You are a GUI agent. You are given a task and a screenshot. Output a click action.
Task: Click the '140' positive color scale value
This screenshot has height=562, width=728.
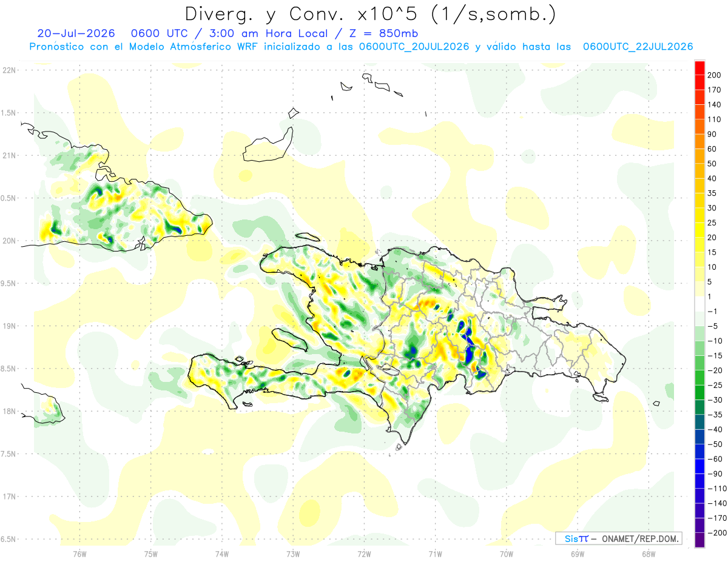713,104
